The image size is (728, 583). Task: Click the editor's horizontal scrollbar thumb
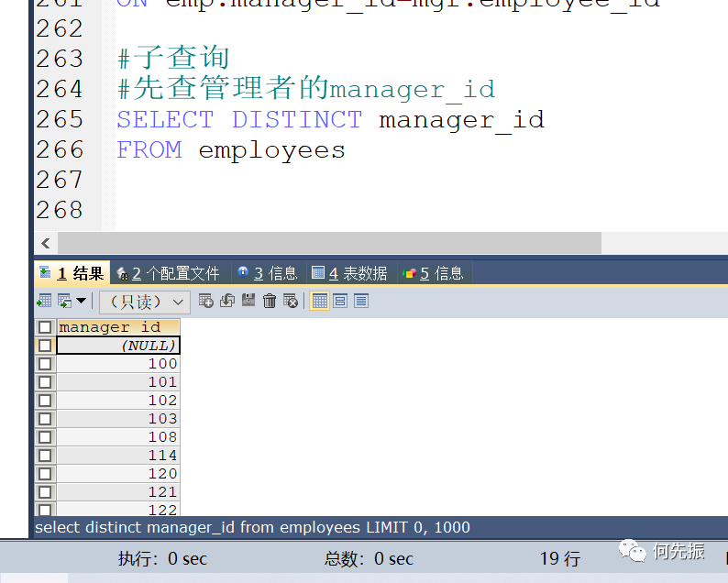click(x=329, y=243)
